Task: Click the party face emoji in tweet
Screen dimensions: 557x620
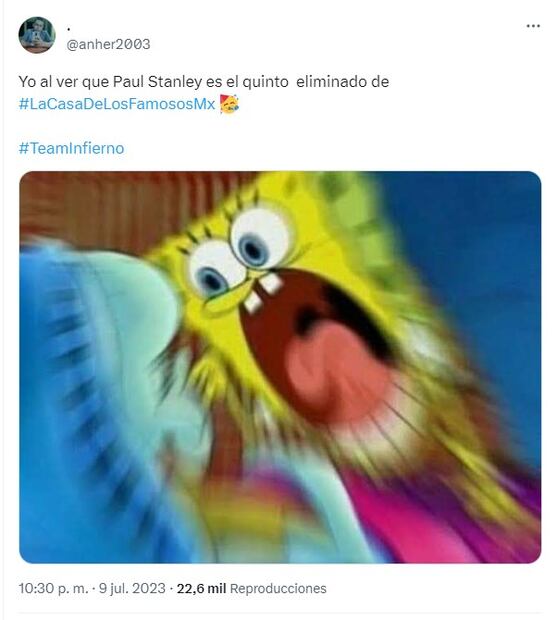Action: click(229, 104)
